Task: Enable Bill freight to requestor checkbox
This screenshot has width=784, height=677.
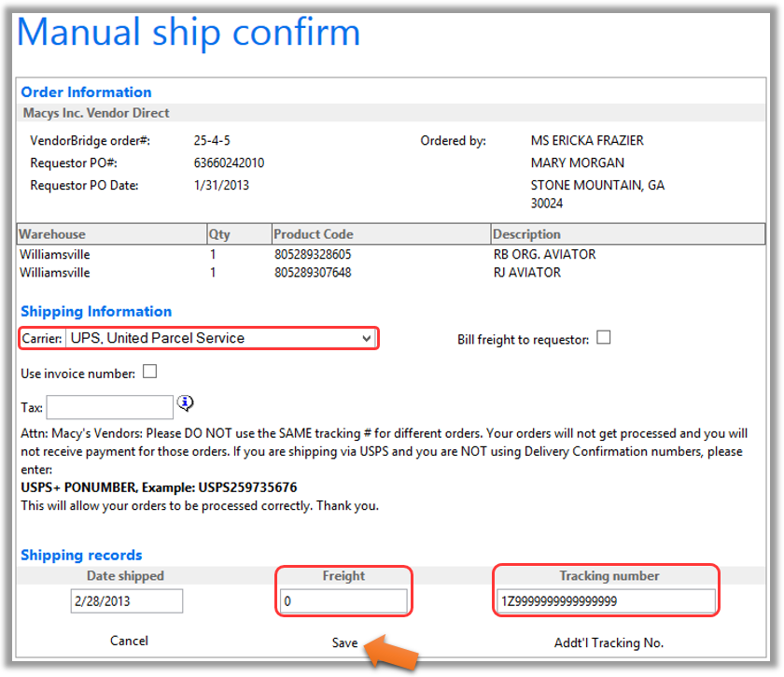Action: point(604,338)
